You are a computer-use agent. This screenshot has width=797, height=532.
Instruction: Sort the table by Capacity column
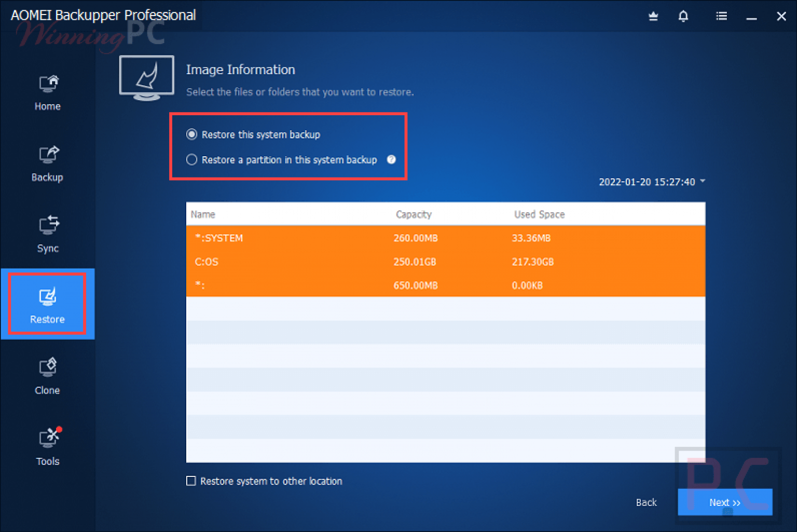pos(414,214)
